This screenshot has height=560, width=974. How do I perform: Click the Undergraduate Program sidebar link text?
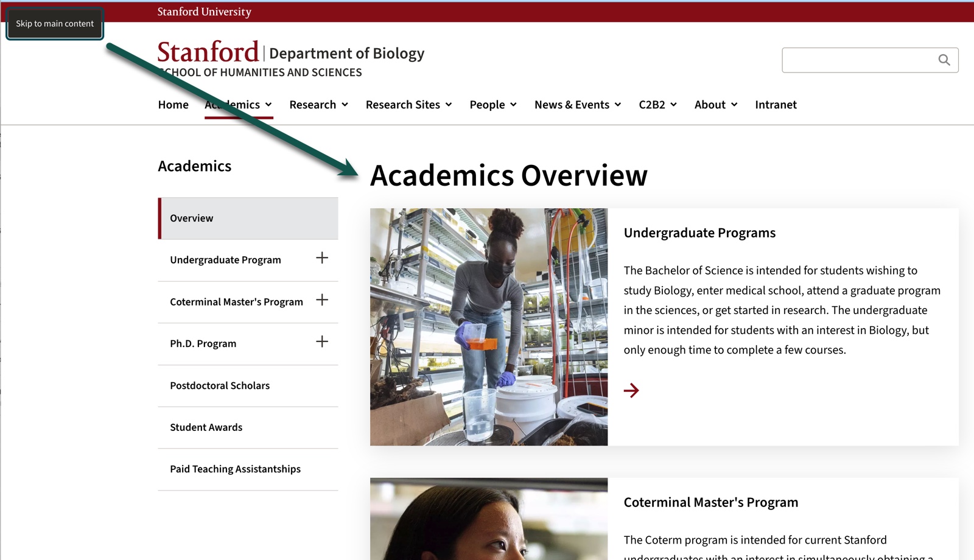[225, 260]
